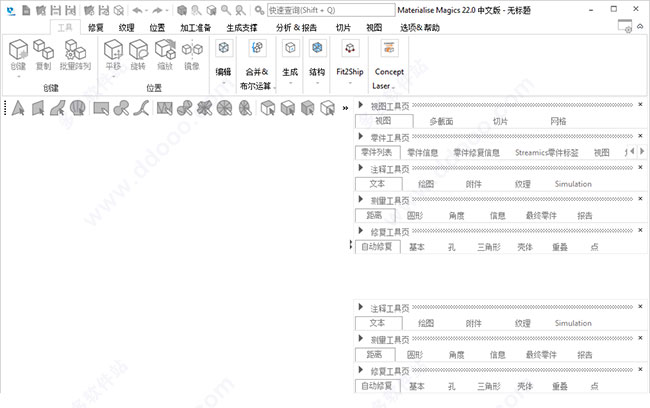Collapse the 零件工具页 panel triangle
The width and height of the screenshot is (650, 408).
click(x=361, y=136)
